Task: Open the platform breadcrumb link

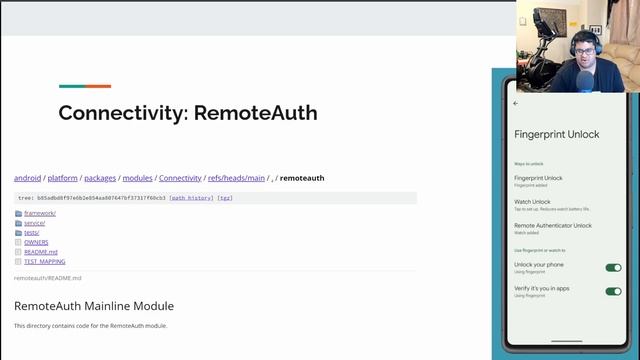Action: [x=62, y=178]
